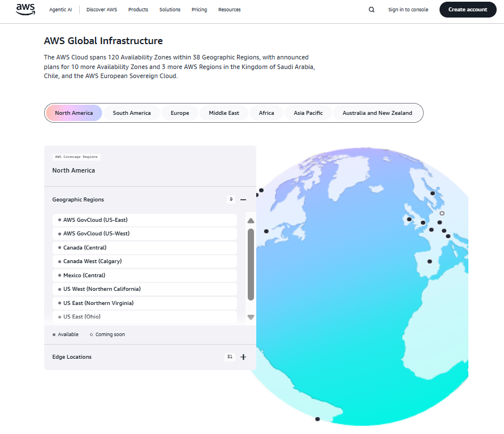Click the region list scroll down arrow
The height and width of the screenshot is (434, 504).
pos(251,317)
